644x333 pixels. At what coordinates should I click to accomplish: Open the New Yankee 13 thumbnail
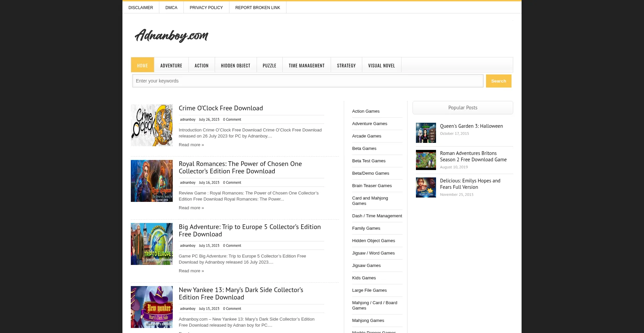[152, 307]
